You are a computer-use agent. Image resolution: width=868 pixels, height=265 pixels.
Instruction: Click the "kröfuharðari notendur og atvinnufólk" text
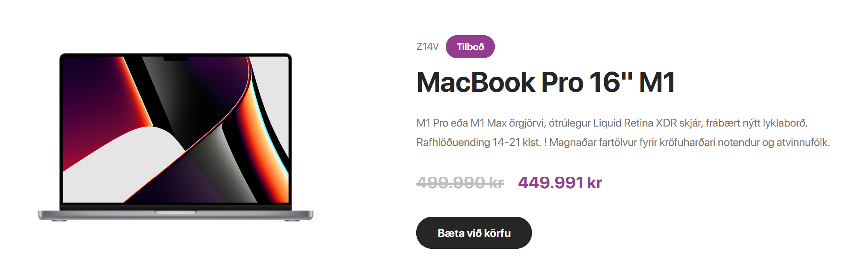[744, 142]
